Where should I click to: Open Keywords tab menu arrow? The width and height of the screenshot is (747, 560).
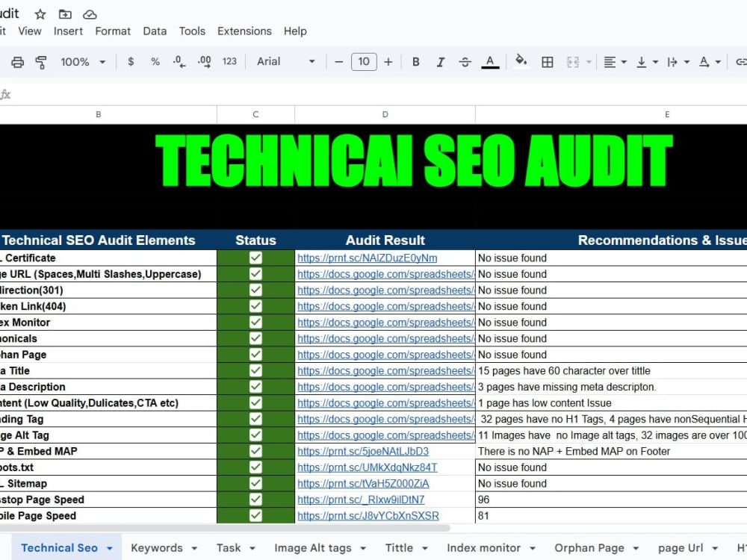194,549
